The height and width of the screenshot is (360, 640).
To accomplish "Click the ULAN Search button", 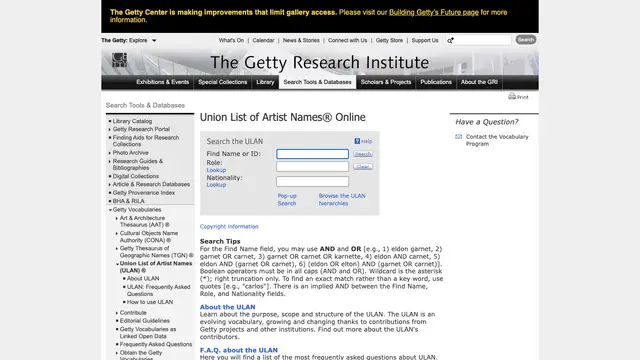I will (x=362, y=154).
